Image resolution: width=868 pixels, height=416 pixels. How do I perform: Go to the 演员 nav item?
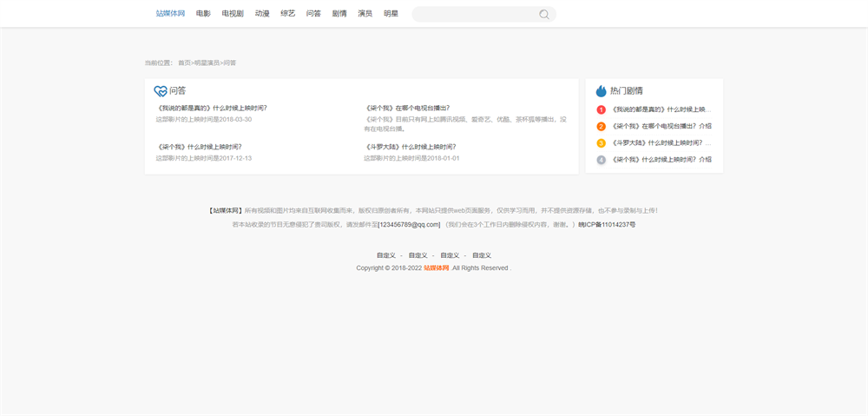click(365, 14)
